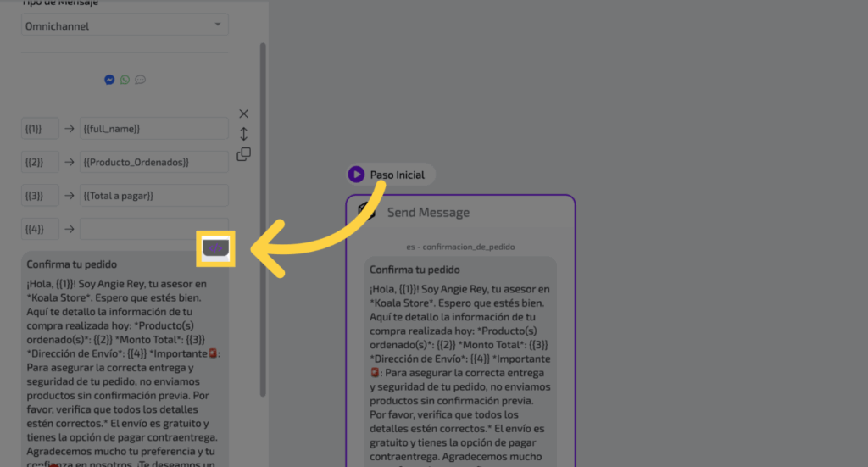This screenshot has height=467, width=868.
Task: Click the Omnichannel dropdown arrow
Action: click(219, 25)
